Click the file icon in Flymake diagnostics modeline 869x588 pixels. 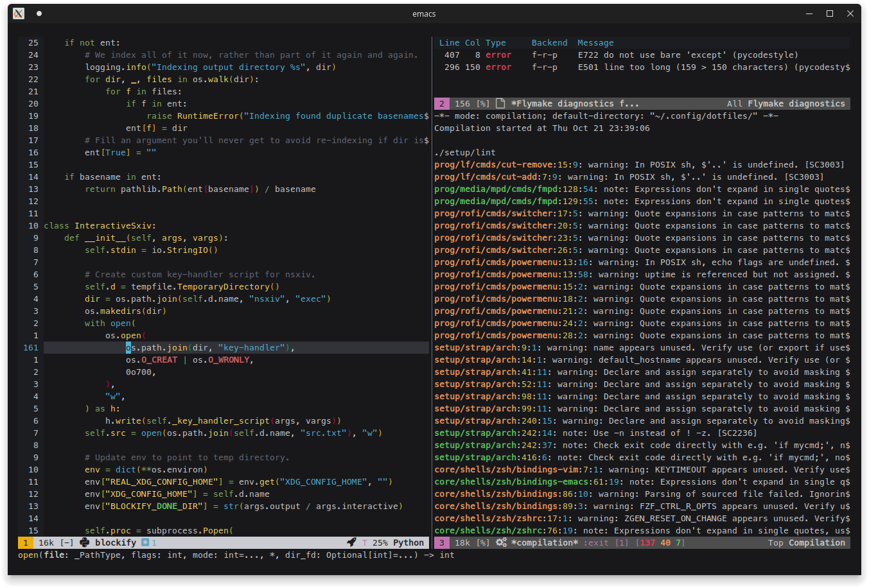(500, 103)
